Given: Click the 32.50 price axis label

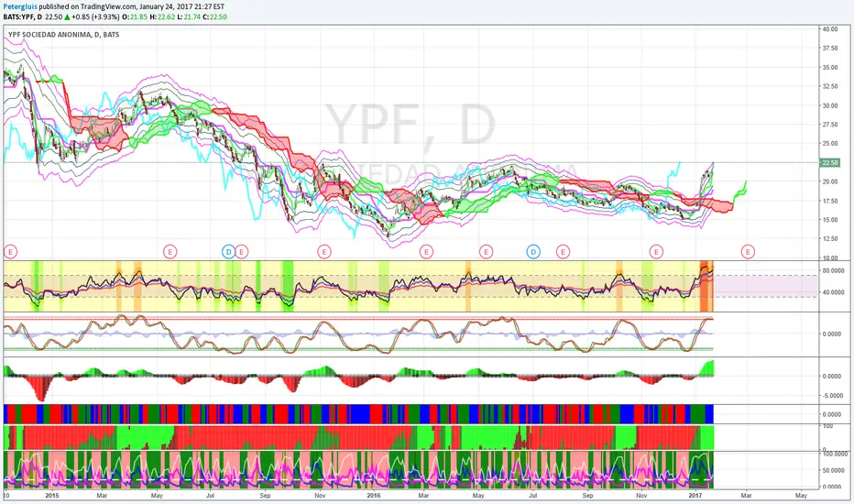Looking at the screenshot, I should 830,87.
